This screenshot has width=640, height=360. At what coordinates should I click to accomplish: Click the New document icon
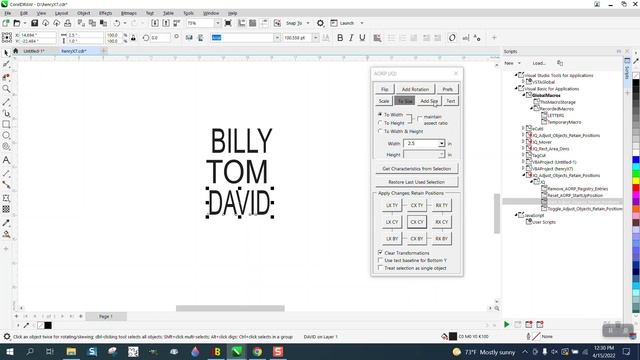6,23
